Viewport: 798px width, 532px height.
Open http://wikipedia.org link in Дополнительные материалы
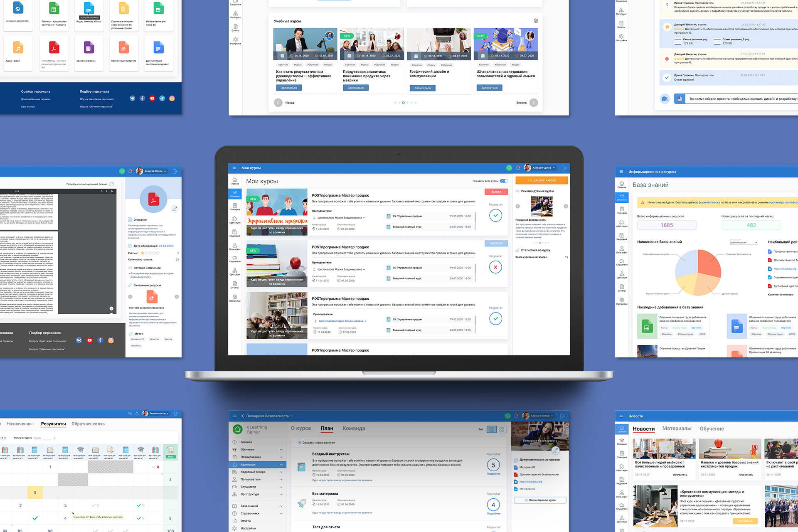click(531, 482)
